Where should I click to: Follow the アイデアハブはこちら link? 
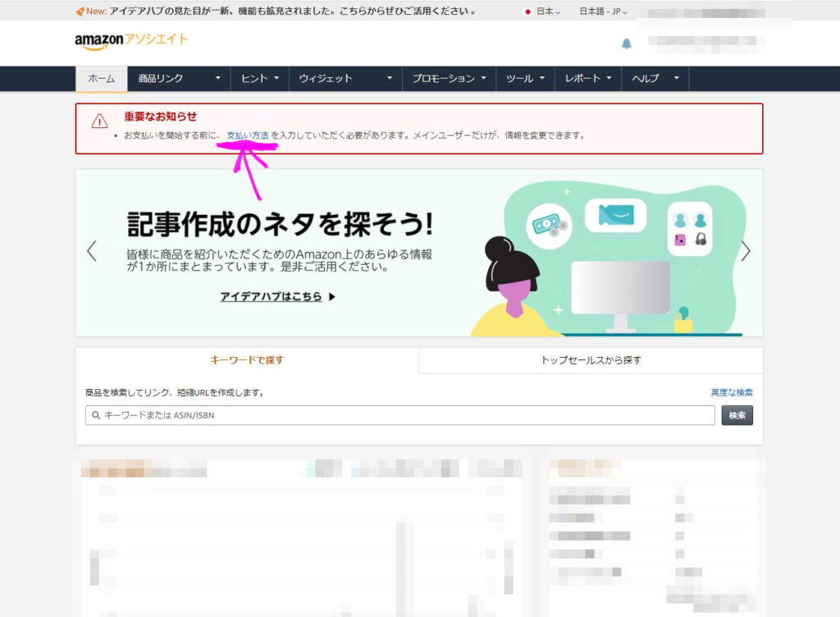point(277,297)
